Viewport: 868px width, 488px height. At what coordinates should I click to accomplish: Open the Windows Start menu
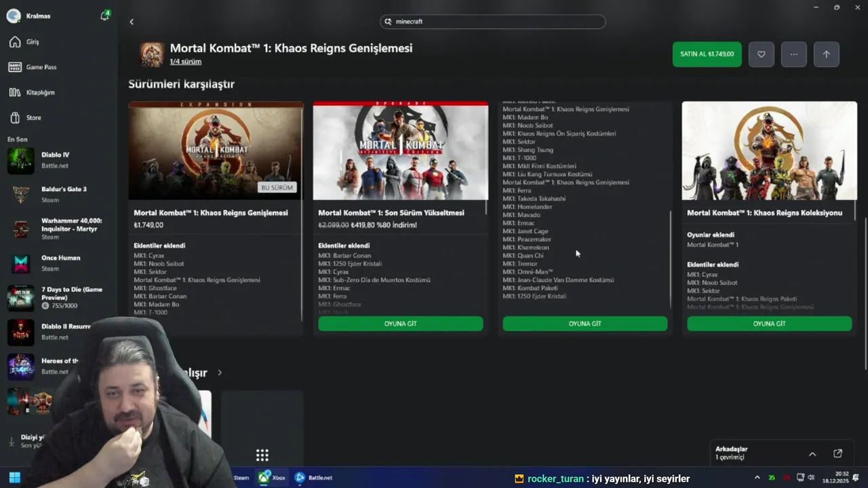(14, 477)
